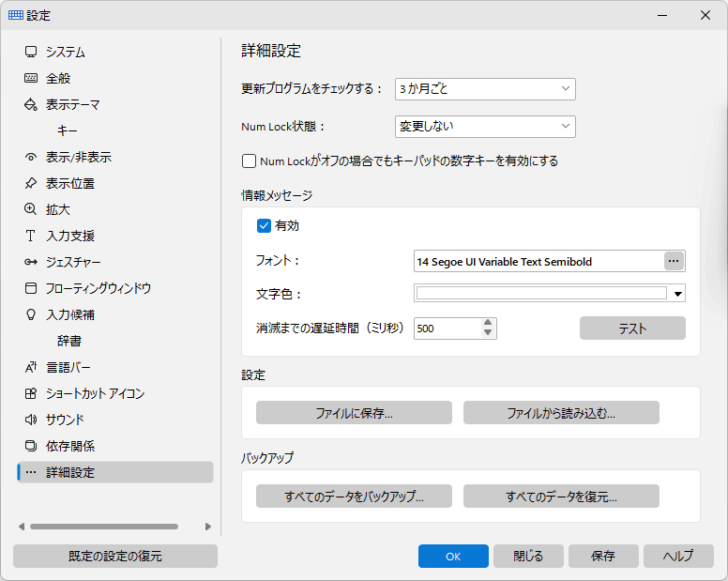Click the sidebar scrollbar right arrow
Screen dimensions: 728x581
coord(208,527)
